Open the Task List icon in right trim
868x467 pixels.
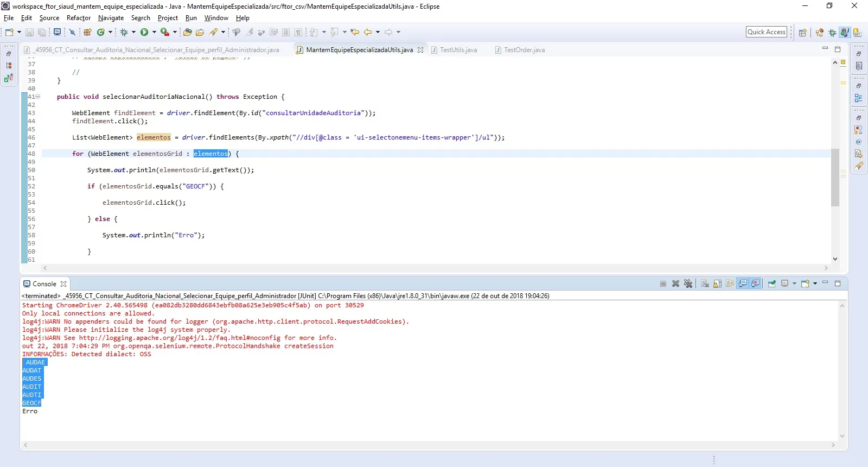tap(858, 66)
